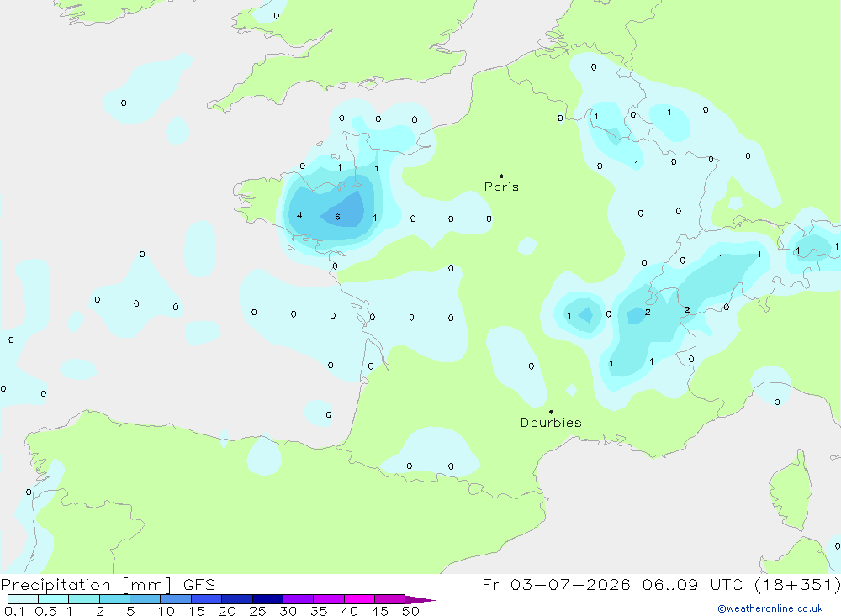841x616 pixels.
Task: Click the '0.1' legend scale label
Action: click(14, 611)
